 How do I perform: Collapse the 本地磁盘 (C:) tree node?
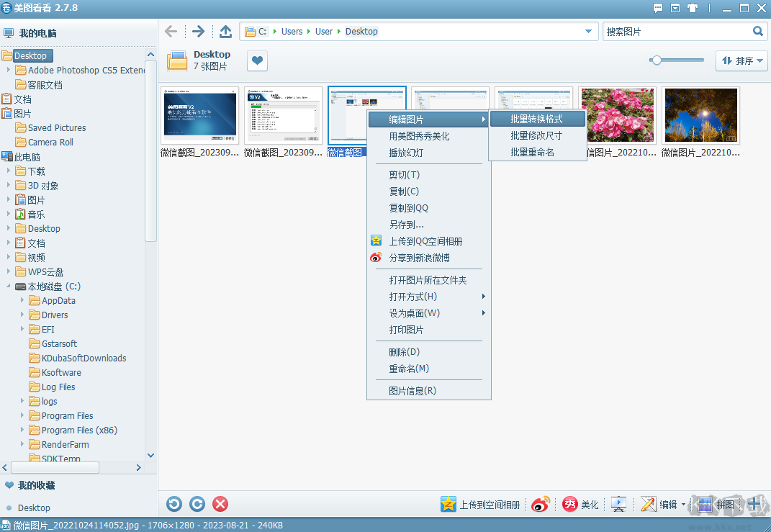tap(8, 287)
